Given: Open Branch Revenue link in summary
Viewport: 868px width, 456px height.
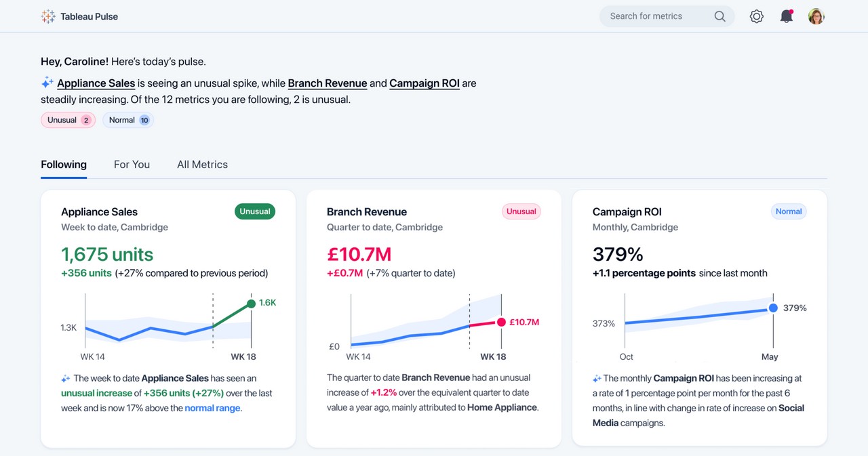Looking at the screenshot, I should 328,83.
